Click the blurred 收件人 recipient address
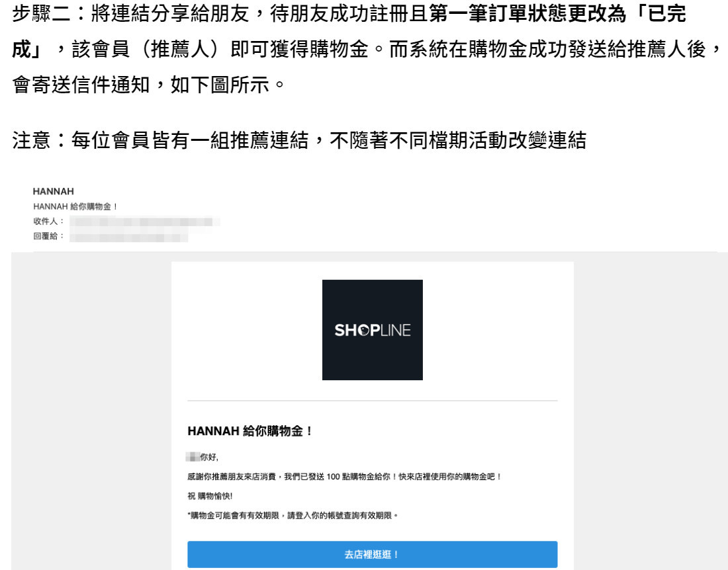This screenshot has width=728, height=570. click(145, 222)
